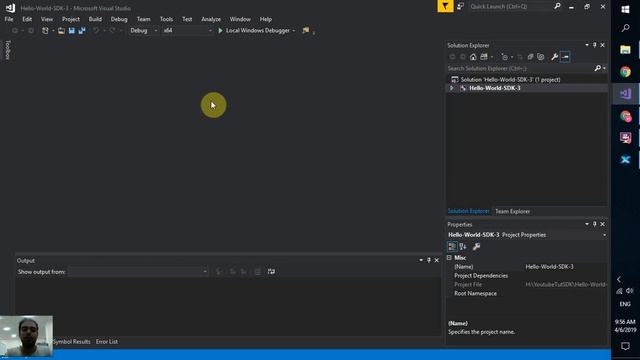This screenshot has width=640, height=360.
Task: Click the Open File folder icon in toolbar
Action: (x=61, y=31)
